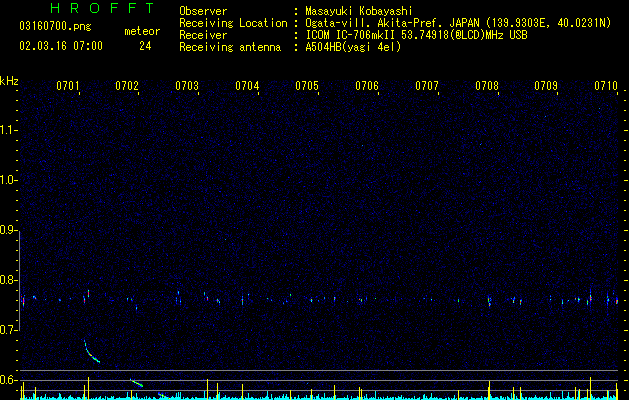Click the 0.8 kHz frequency label
Image resolution: width=629 pixels, height=400 pixels.
coord(8,280)
